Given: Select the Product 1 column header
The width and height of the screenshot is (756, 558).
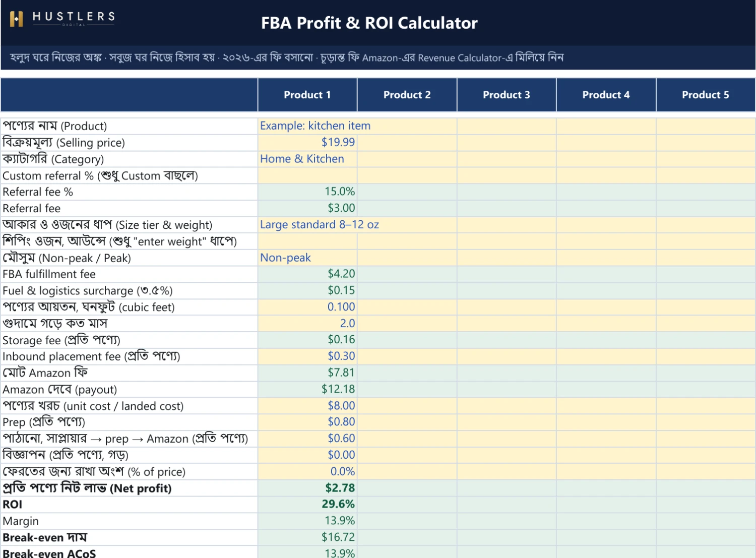Looking at the screenshot, I should pyautogui.click(x=307, y=95).
